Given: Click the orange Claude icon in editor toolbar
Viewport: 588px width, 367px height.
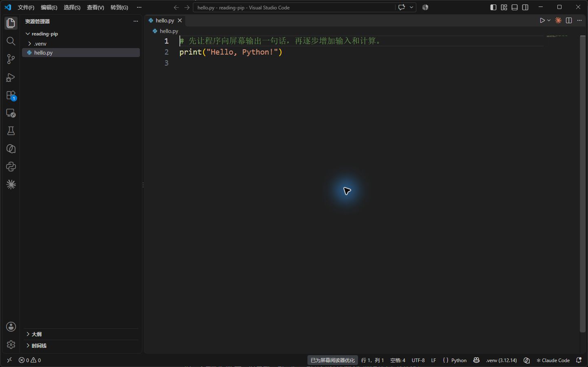Looking at the screenshot, I should click(558, 20).
